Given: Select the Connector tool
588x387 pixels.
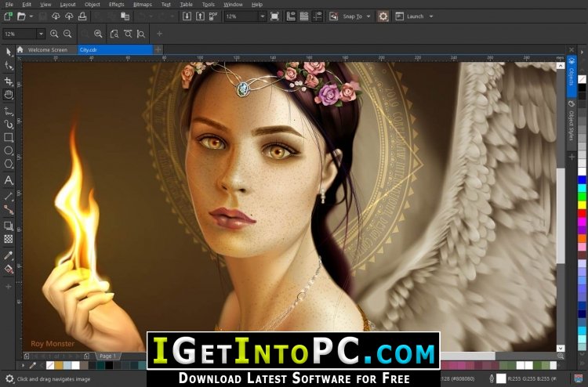Looking at the screenshot, I should pos(9,209).
